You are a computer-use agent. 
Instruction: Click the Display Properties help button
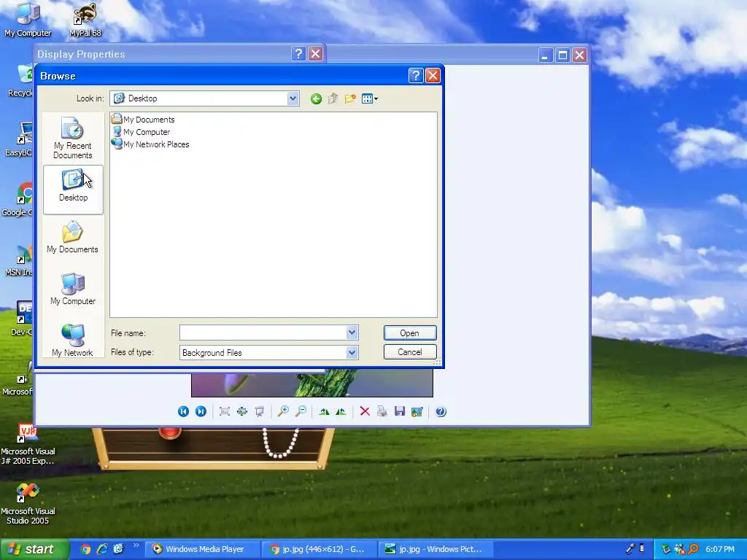(298, 54)
